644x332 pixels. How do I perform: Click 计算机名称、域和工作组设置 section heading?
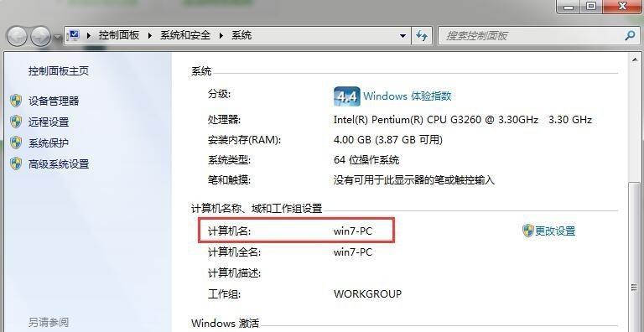coord(257,208)
